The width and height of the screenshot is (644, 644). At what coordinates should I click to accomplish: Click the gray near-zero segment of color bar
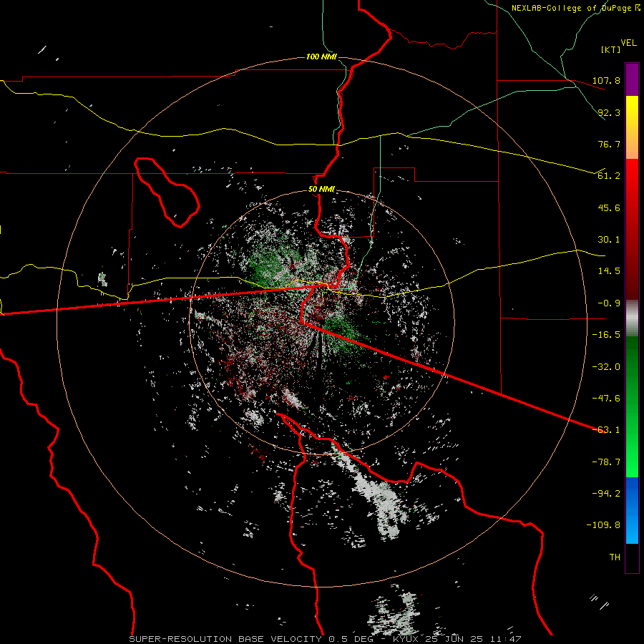632,318
